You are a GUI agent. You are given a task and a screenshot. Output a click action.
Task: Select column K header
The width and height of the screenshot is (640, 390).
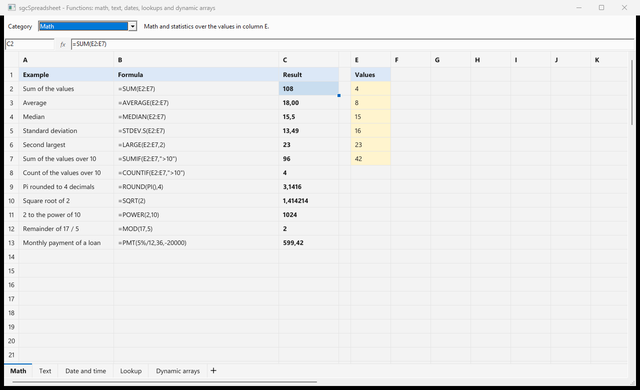[x=609, y=60]
